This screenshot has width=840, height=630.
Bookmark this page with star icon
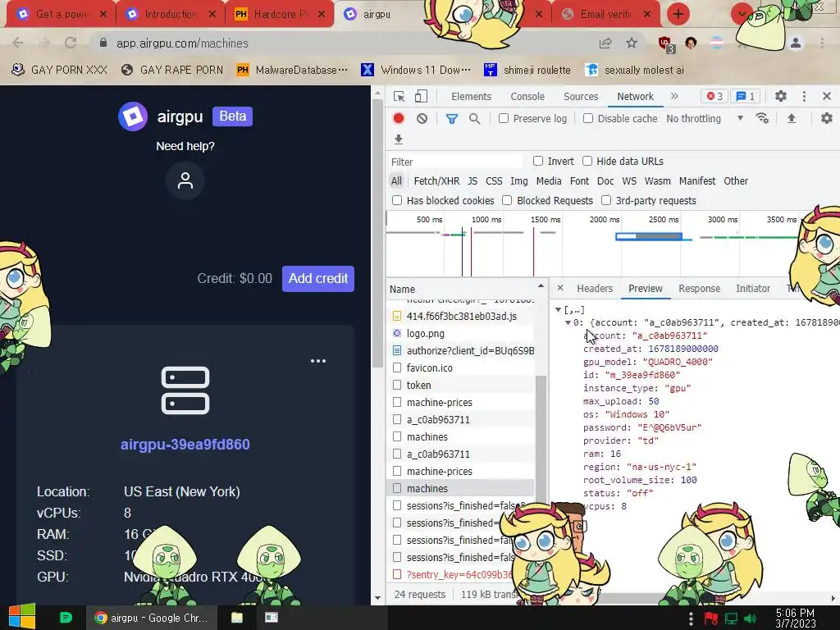pyautogui.click(x=632, y=43)
